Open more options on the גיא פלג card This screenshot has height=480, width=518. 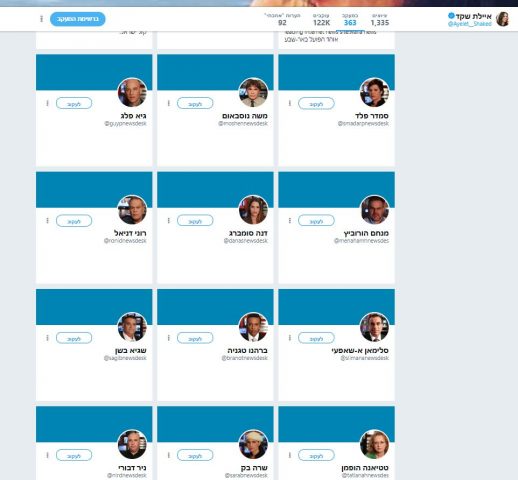[x=47, y=103]
